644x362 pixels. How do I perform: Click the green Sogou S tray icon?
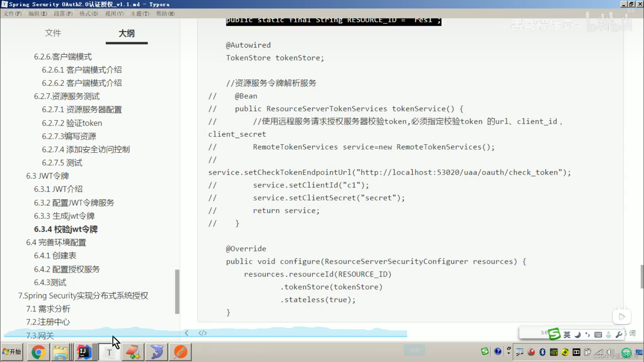click(x=485, y=351)
